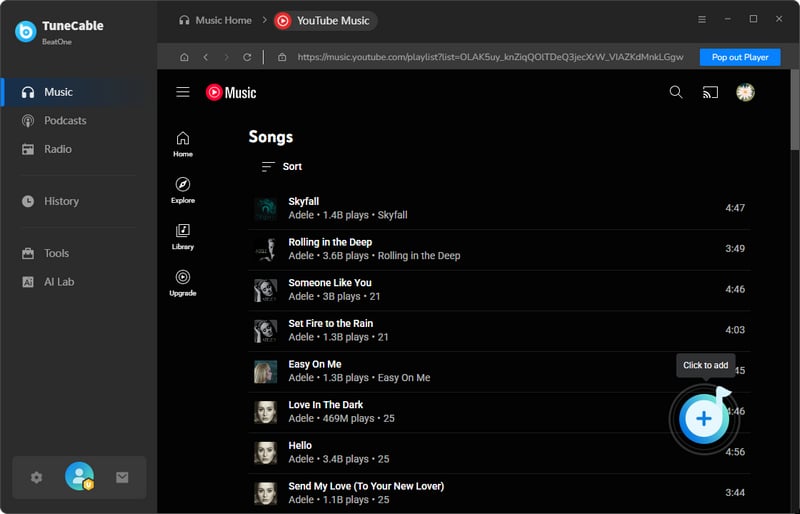
Task: Go forward with the right arrow
Action: (x=227, y=57)
